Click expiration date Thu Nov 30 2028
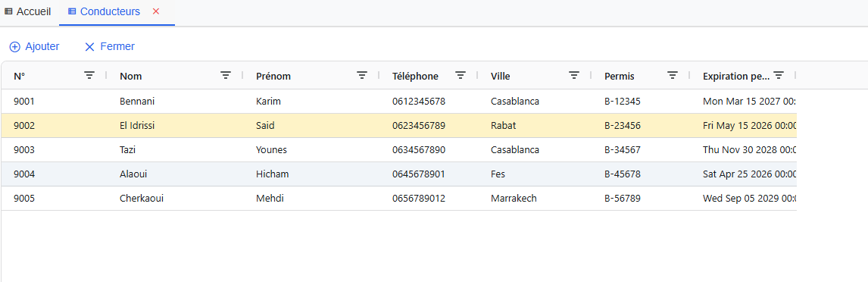The width and height of the screenshot is (868, 282). (x=750, y=150)
